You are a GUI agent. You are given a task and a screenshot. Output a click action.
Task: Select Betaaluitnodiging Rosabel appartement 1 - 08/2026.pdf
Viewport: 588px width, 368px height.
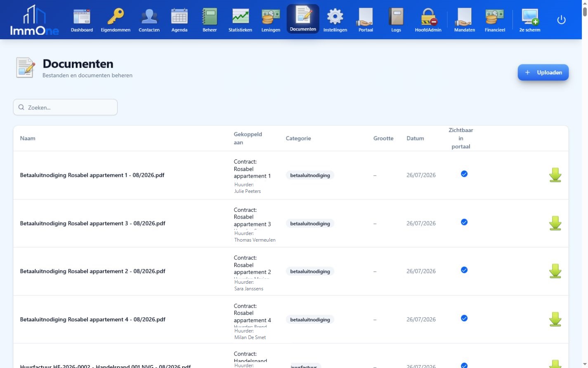click(x=92, y=175)
